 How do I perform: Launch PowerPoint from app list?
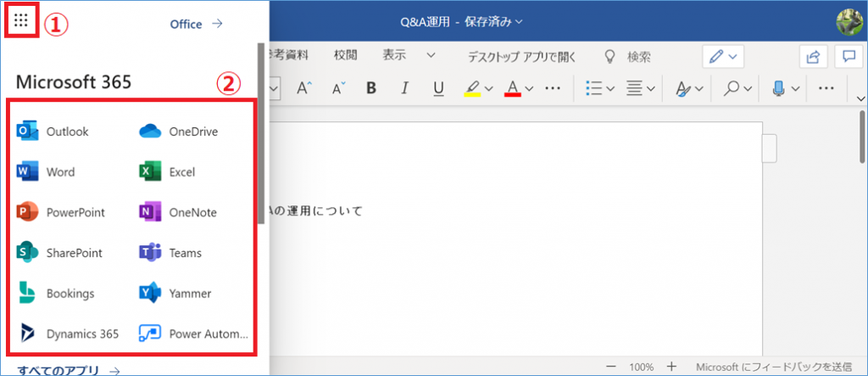[61, 212]
